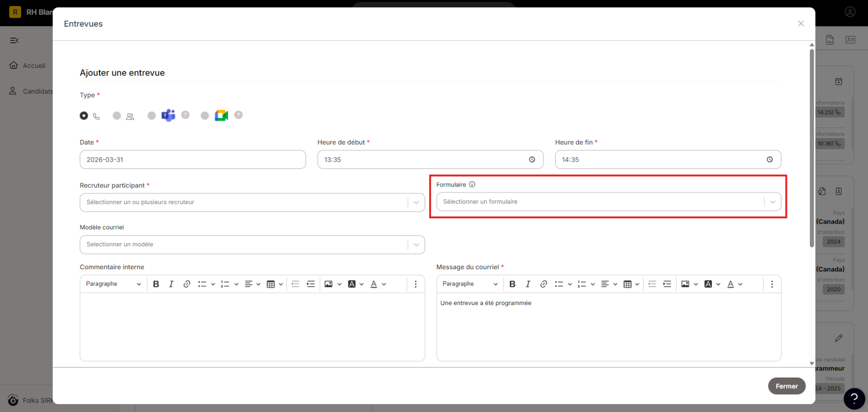The height and width of the screenshot is (412, 868).
Task: Show more tools in Commentaire interne
Action: tap(415, 284)
